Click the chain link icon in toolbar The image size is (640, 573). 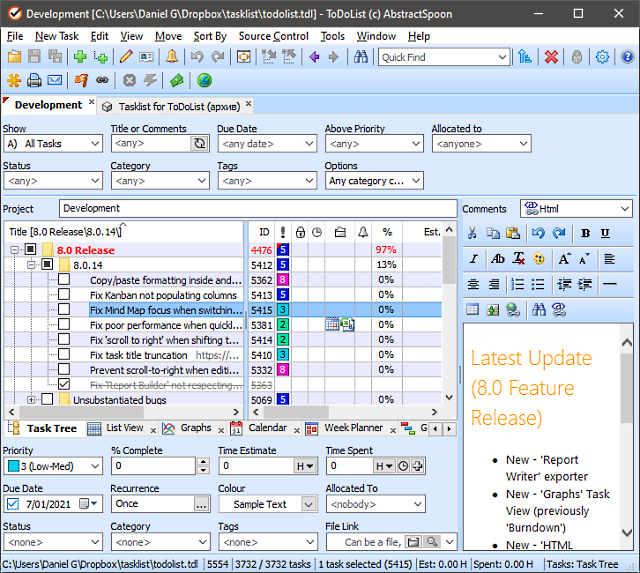102,80
